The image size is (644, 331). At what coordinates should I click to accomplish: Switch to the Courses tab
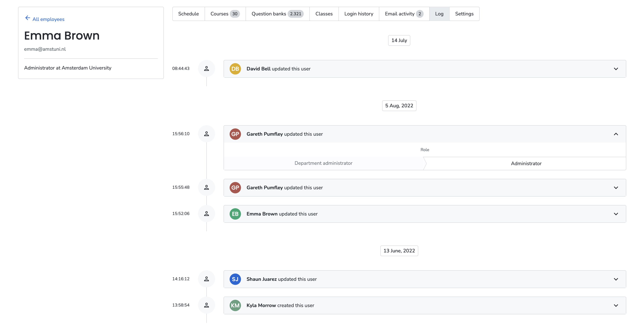(225, 14)
